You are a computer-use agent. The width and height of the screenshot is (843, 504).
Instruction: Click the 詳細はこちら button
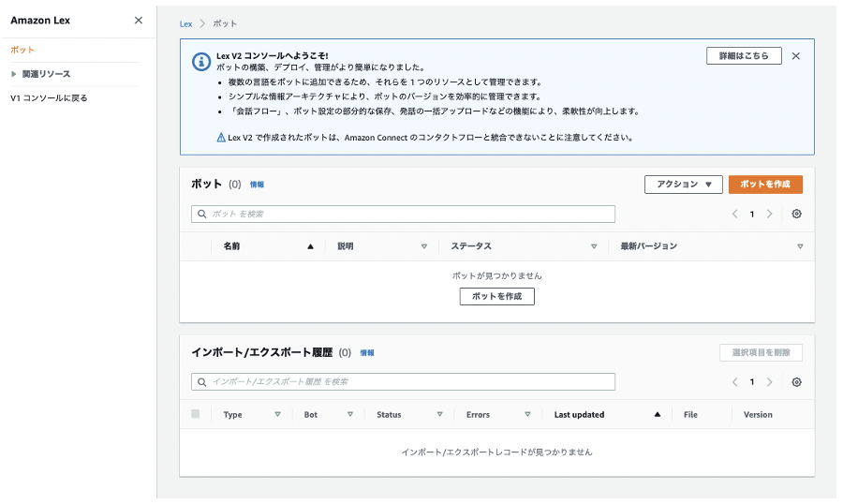tap(744, 56)
